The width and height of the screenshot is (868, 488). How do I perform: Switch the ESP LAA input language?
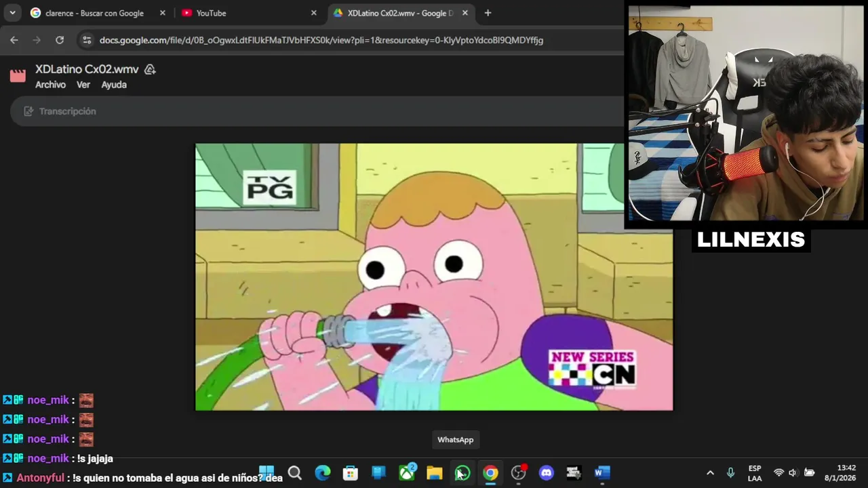pyautogui.click(x=755, y=473)
